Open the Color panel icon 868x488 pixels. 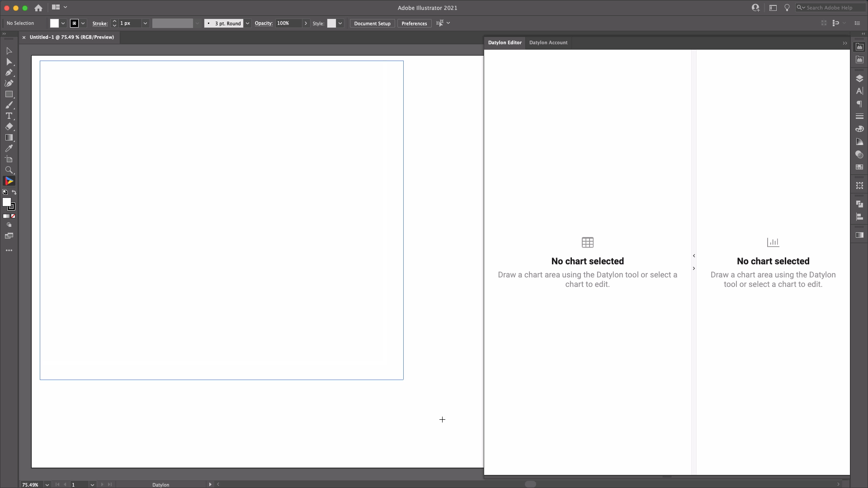pos(860,129)
